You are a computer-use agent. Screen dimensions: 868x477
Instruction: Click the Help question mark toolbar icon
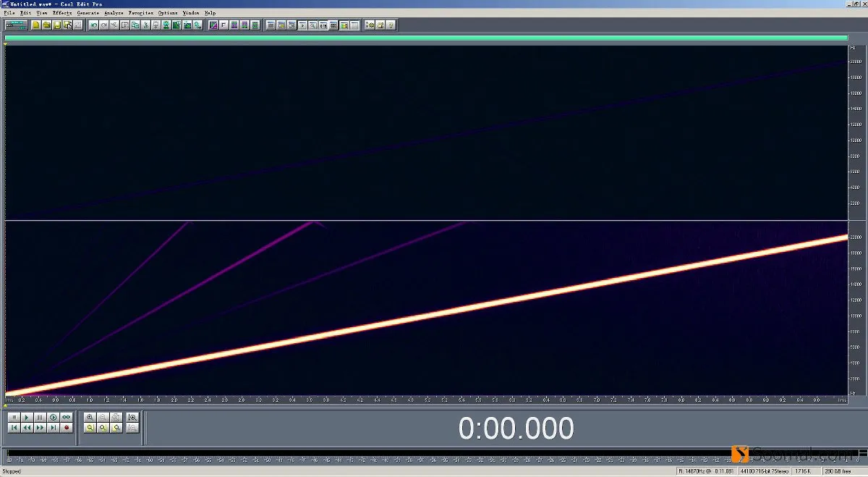click(x=390, y=25)
